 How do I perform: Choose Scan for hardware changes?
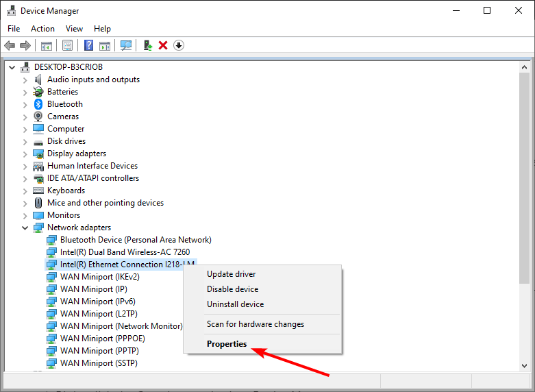click(263, 324)
